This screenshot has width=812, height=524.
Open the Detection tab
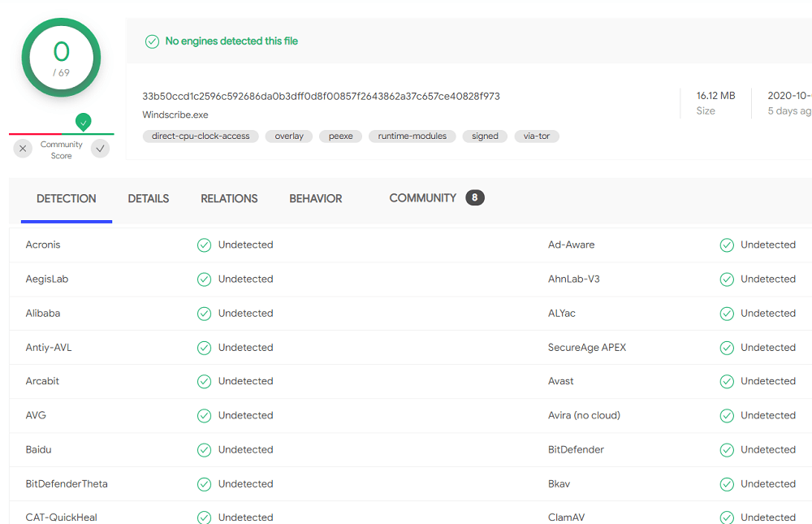(x=67, y=198)
